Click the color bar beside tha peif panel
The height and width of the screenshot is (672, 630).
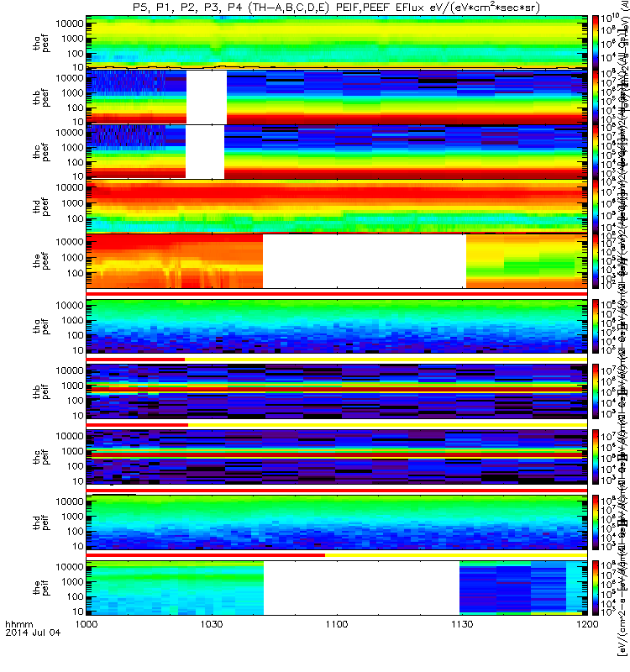[596, 326]
